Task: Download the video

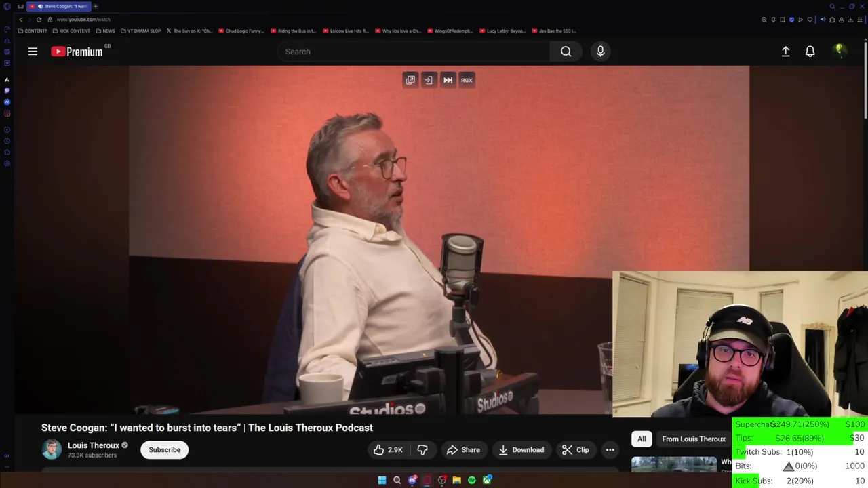Action: [521, 450]
